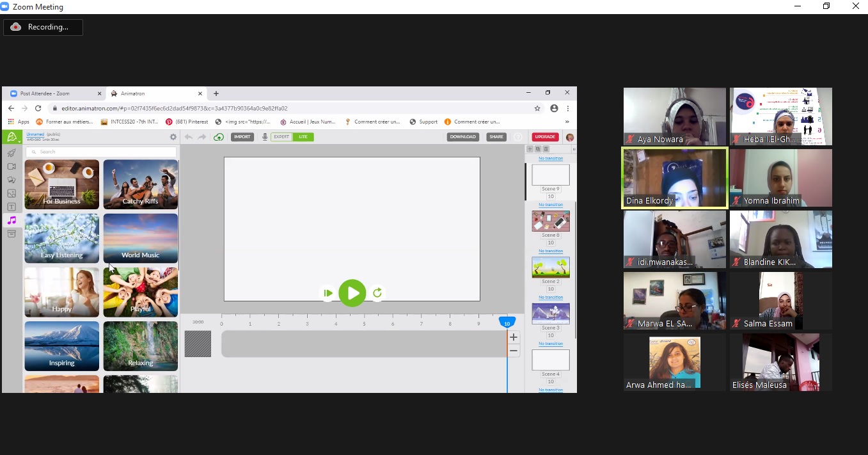Open the audio library in the sidebar
The width and height of the screenshot is (868, 455).
click(12, 221)
